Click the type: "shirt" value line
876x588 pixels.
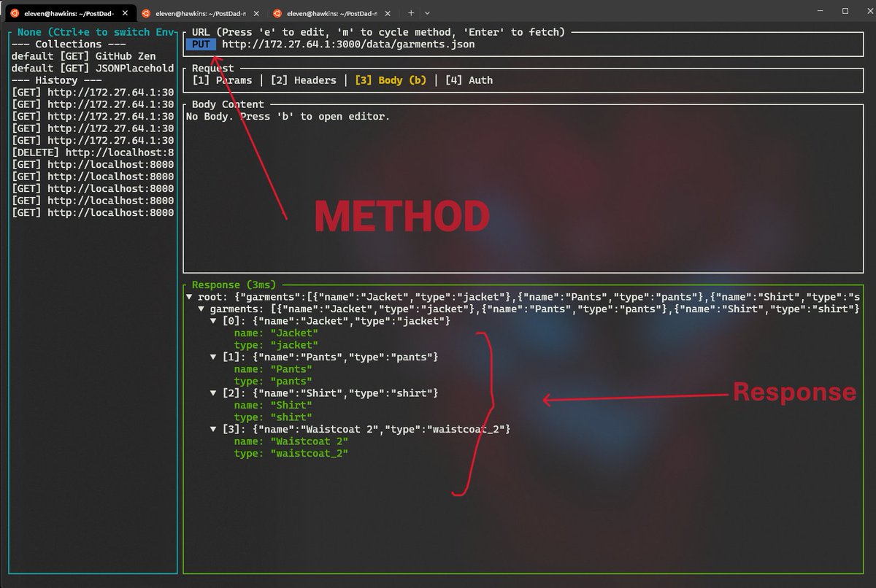pyautogui.click(x=273, y=417)
